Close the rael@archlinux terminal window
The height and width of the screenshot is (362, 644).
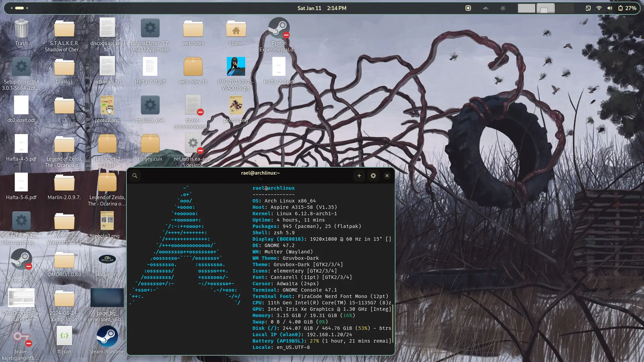click(387, 176)
